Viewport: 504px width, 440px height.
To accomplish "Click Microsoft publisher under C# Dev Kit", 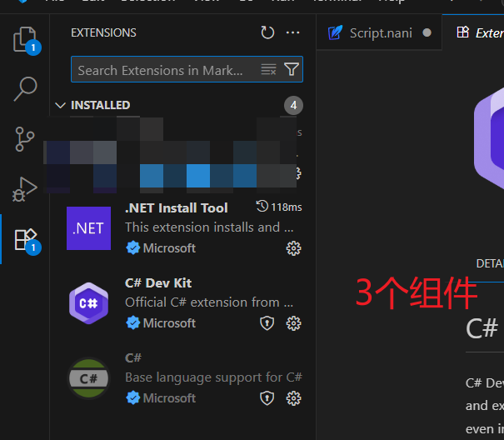I will tap(169, 323).
